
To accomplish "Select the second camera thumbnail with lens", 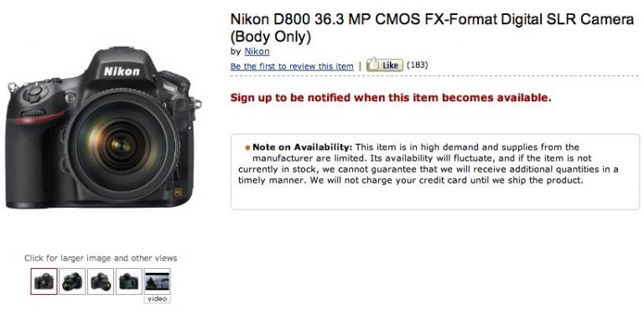I will click(72, 281).
